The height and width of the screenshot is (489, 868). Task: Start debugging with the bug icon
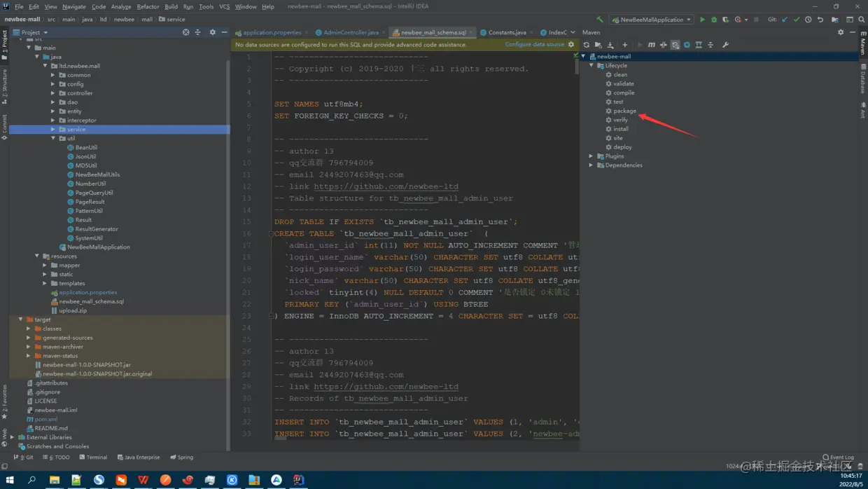[714, 20]
